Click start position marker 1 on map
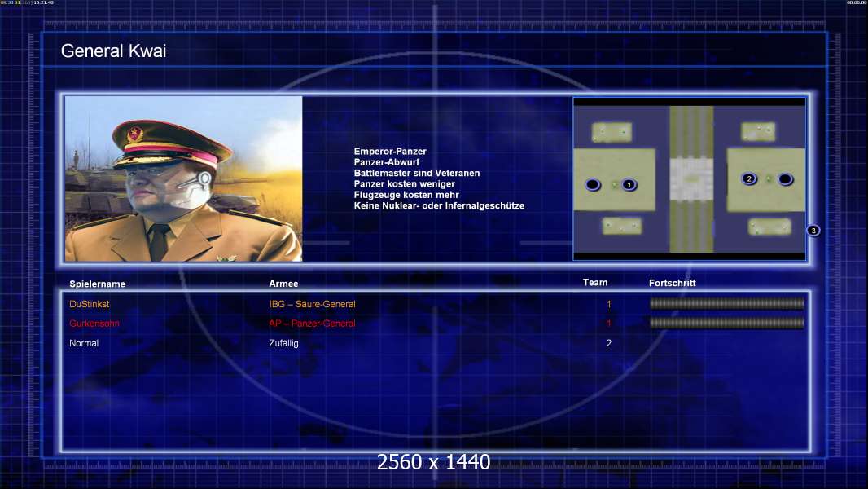Viewport: 868px width, 489px height. [629, 185]
